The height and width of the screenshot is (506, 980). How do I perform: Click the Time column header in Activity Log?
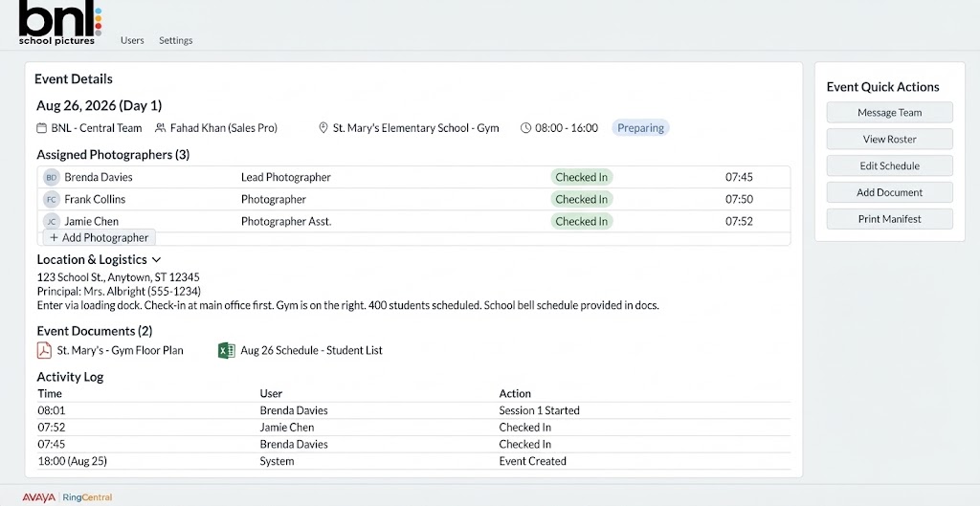[x=50, y=393]
